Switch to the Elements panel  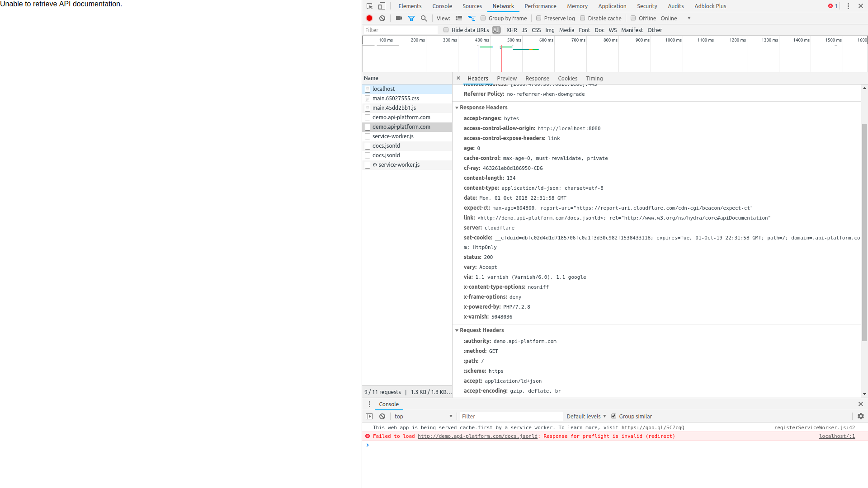tap(410, 6)
